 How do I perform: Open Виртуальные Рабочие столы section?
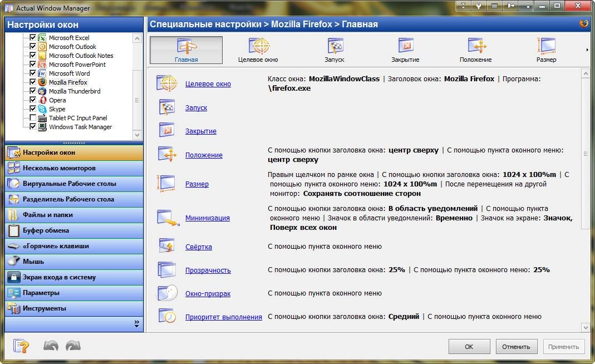tap(75, 184)
